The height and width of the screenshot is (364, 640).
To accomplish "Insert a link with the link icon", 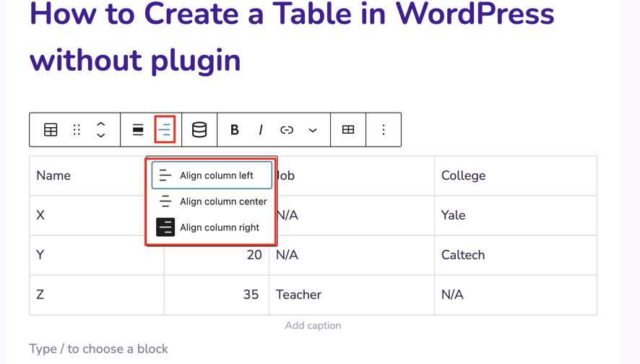I will pyautogui.click(x=287, y=130).
